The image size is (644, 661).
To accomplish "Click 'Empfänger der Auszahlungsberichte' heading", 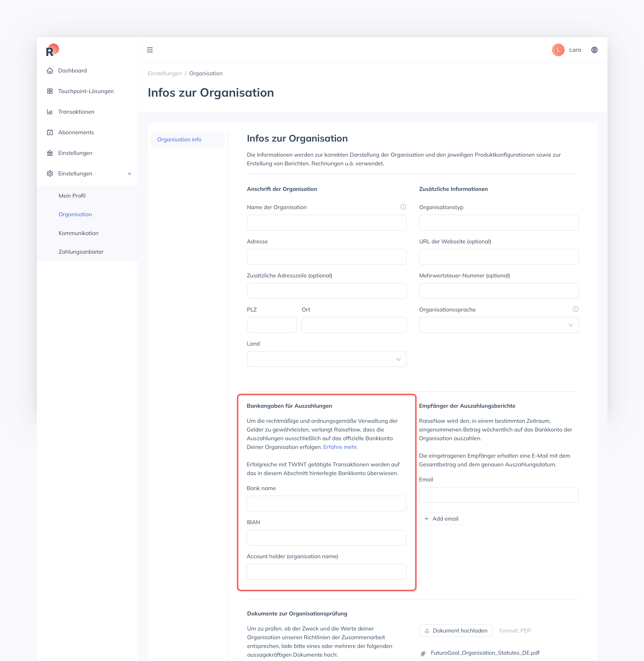I will [467, 406].
